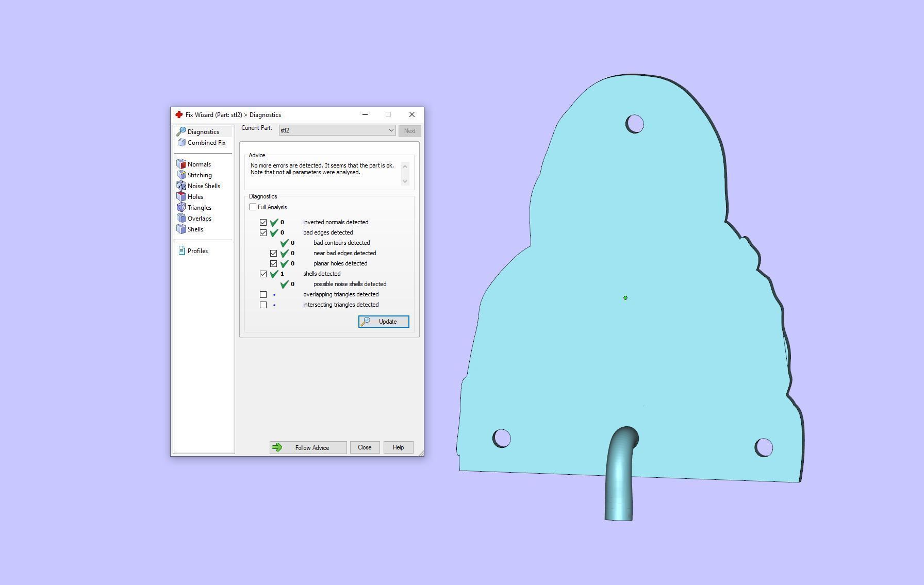Image resolution: width=924 pixels, height=585 pixels.
Task: Open the Combined Fix page
Action: point(206,143)
